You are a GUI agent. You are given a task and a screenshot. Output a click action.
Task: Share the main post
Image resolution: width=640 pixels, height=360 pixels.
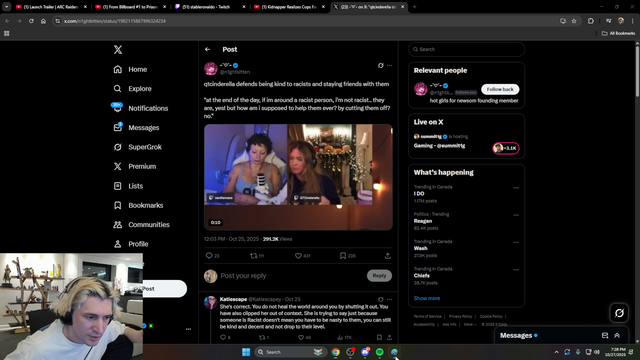(387, 256)
